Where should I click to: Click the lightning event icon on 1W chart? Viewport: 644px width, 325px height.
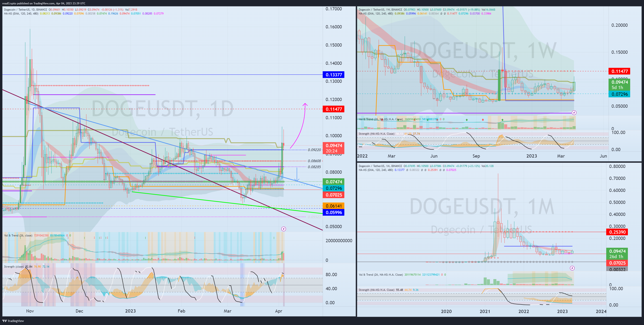pyautogui.click(x=574, y=113)
